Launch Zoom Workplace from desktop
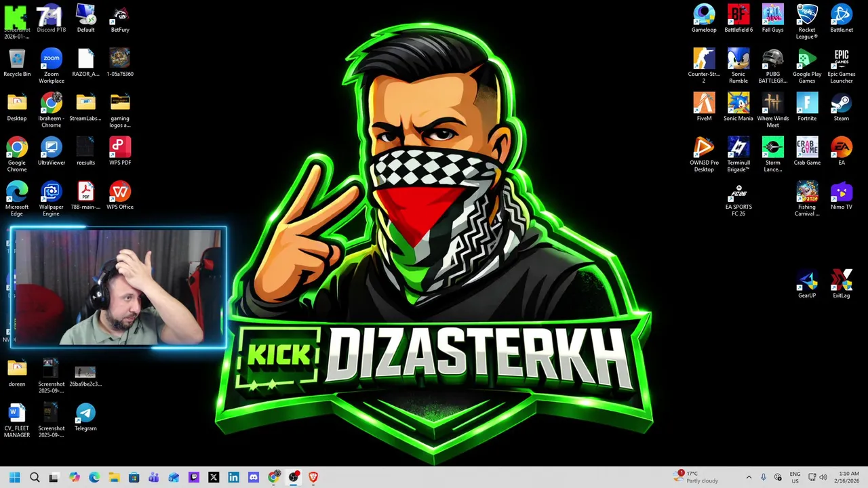868x488 pixels. click(x=51, y=66)
